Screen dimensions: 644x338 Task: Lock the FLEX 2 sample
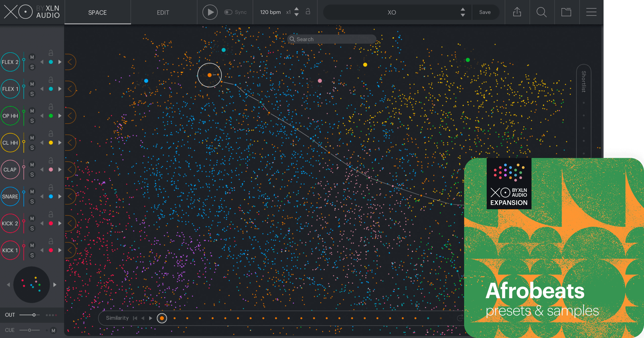click(51, 53)
